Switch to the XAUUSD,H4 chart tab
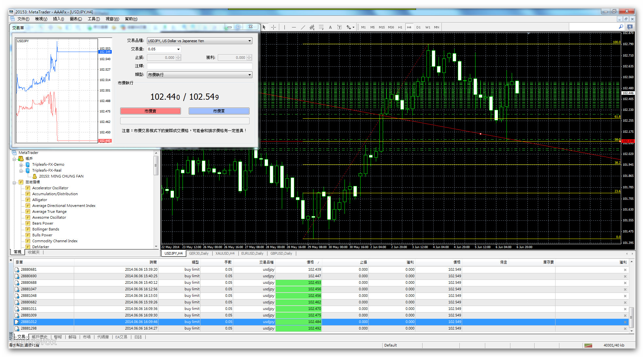The width and height of the screenshot is (644, 357). click(225, 253)
